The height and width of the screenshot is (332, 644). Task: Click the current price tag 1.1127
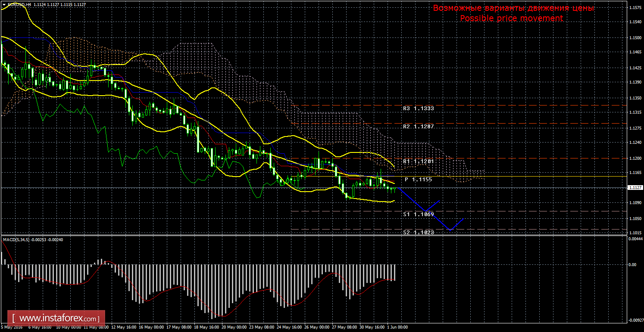pyautogui.click(x=635, y=188)
